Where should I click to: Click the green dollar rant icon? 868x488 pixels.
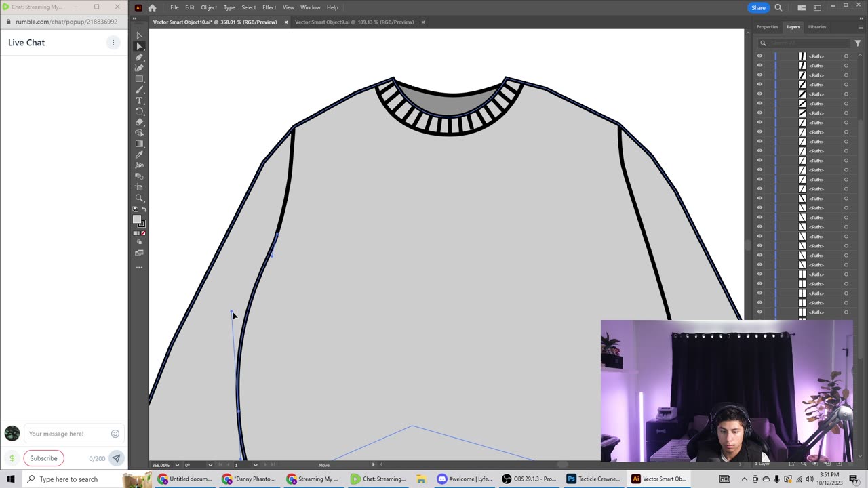[x=12, y=458]
